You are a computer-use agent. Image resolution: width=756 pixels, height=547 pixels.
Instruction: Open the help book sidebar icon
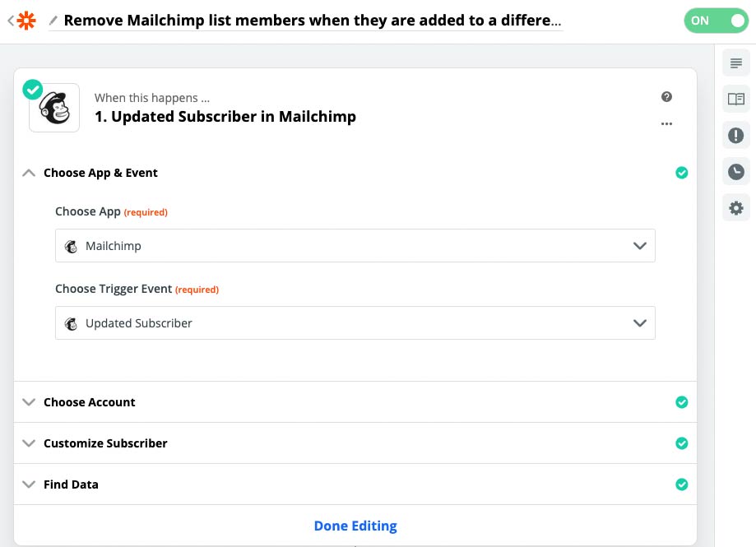[735, 100]
